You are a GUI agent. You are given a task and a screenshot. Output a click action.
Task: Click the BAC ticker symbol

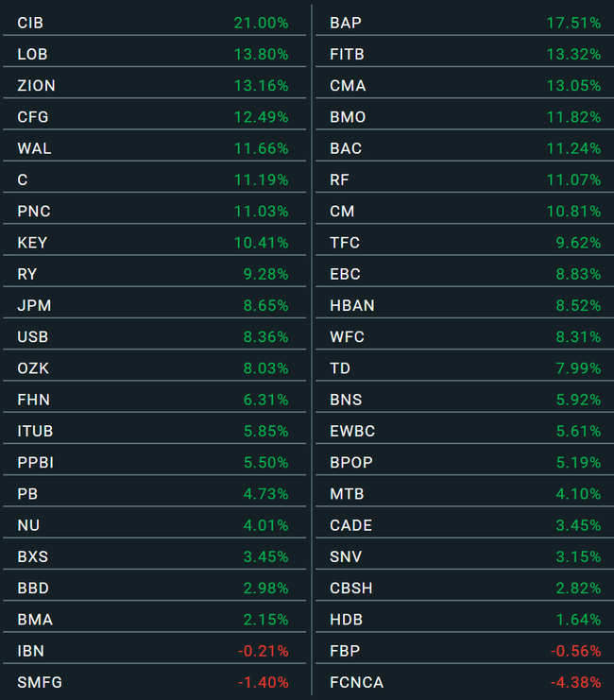[346, 148]
